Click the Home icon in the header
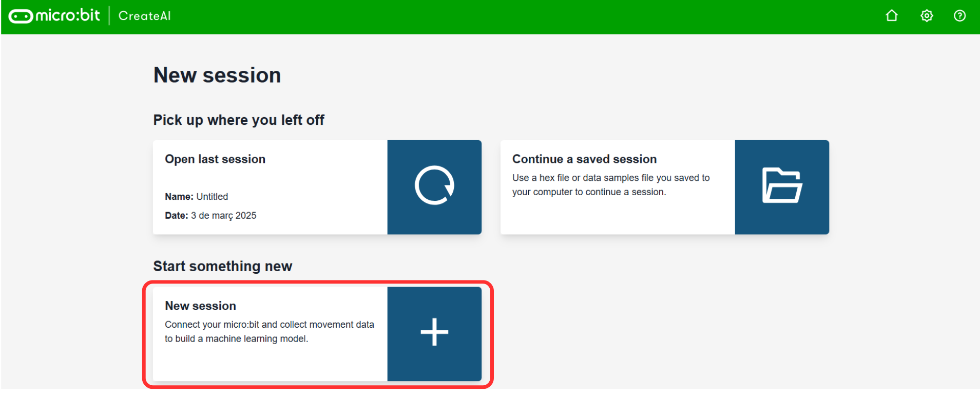 892,16
